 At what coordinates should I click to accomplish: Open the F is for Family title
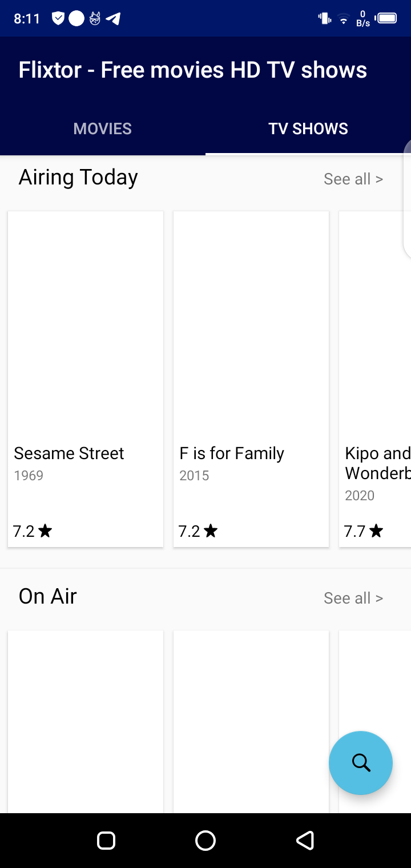232,453
